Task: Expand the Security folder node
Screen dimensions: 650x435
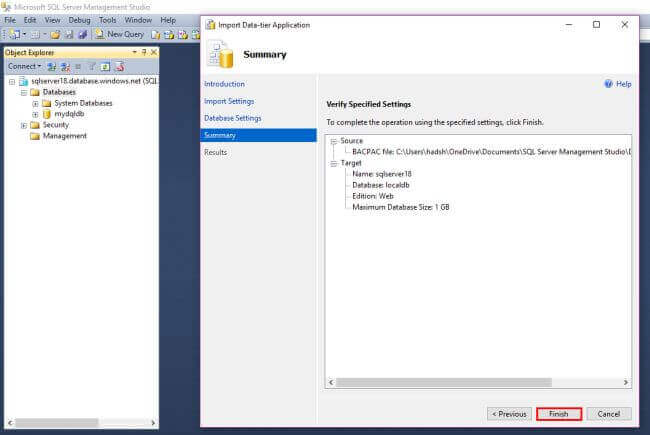Action: 24,125
